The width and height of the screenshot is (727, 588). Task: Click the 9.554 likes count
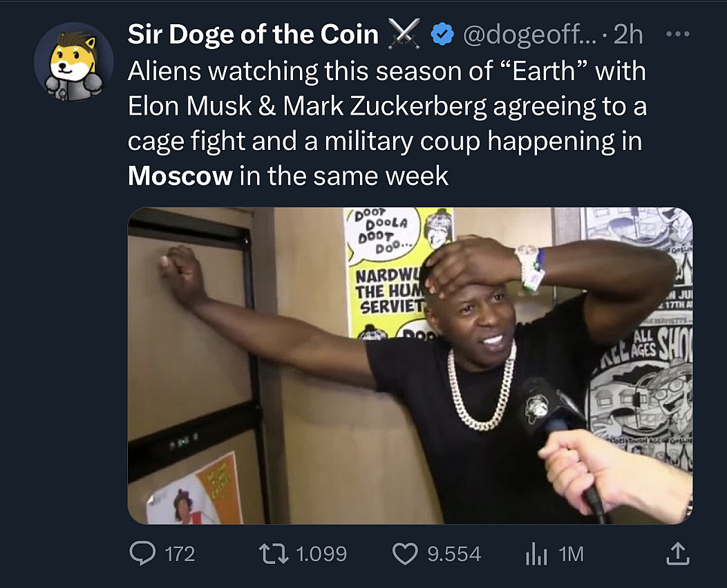pyautogui.click(x=454, y=553)
